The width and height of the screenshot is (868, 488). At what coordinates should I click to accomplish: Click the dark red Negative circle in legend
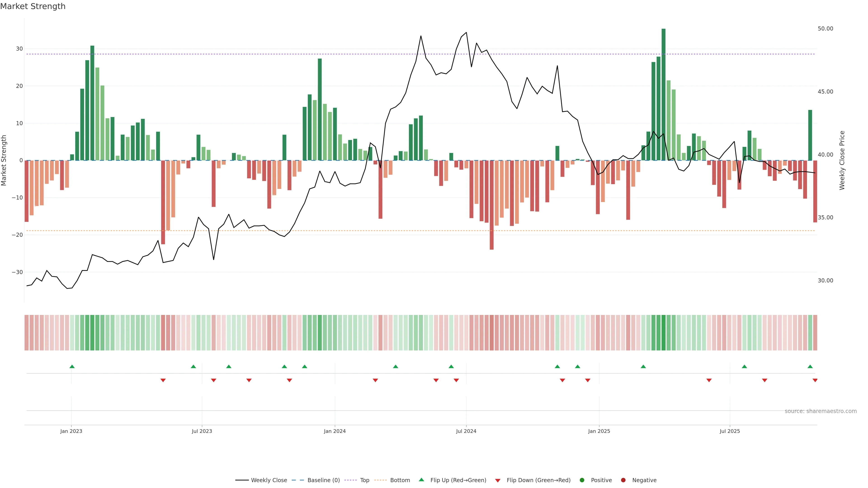tap(623, 480)
